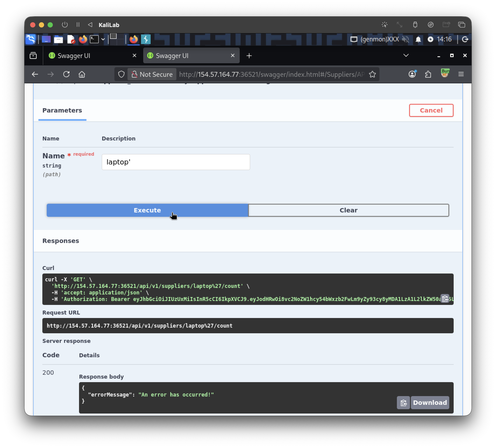Open the terminal emulator icon in panel
Image resolution: width=496 pixels, height=448 pixels.
pos(94,39)
